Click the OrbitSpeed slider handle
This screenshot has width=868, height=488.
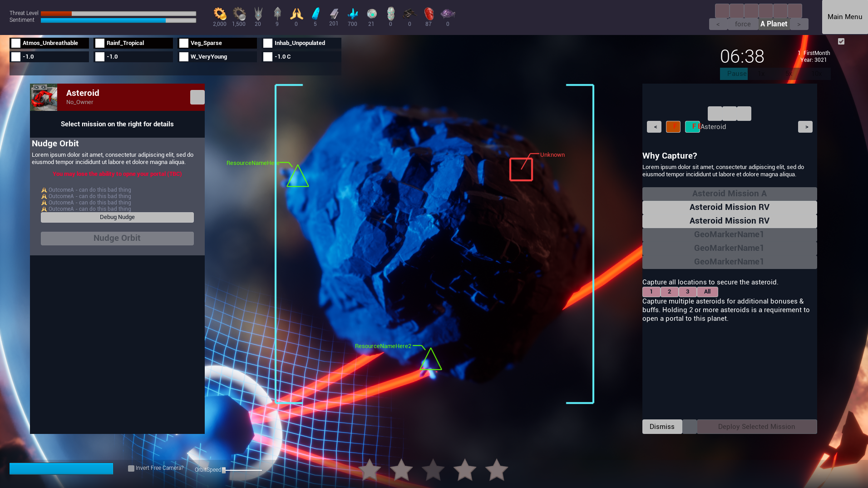224,470
